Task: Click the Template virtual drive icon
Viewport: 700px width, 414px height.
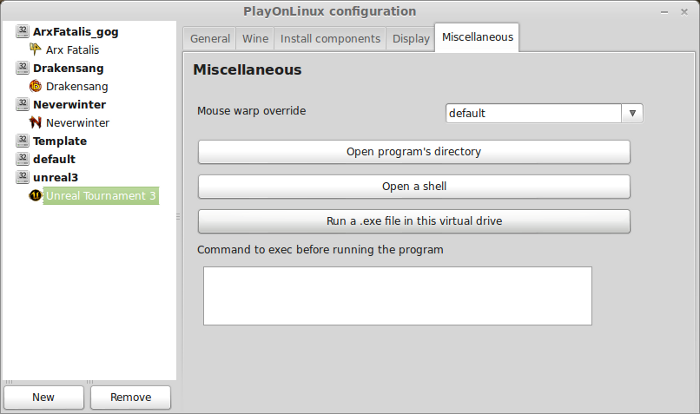Action: pyautogui.click(x=22, y=141)
